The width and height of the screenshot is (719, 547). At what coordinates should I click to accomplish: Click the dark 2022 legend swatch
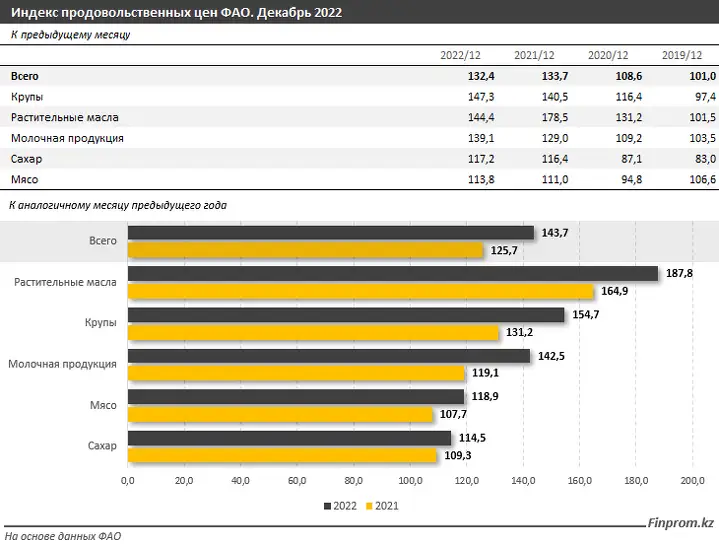(328, 507)
